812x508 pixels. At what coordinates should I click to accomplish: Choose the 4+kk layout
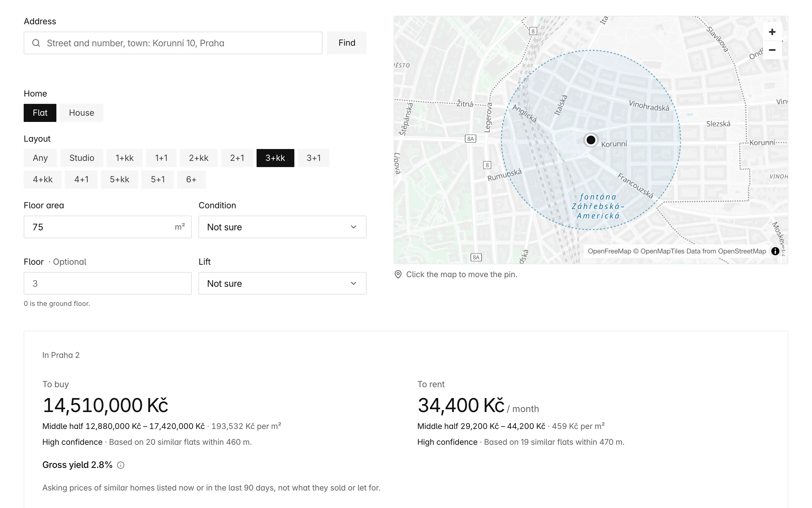43,179
